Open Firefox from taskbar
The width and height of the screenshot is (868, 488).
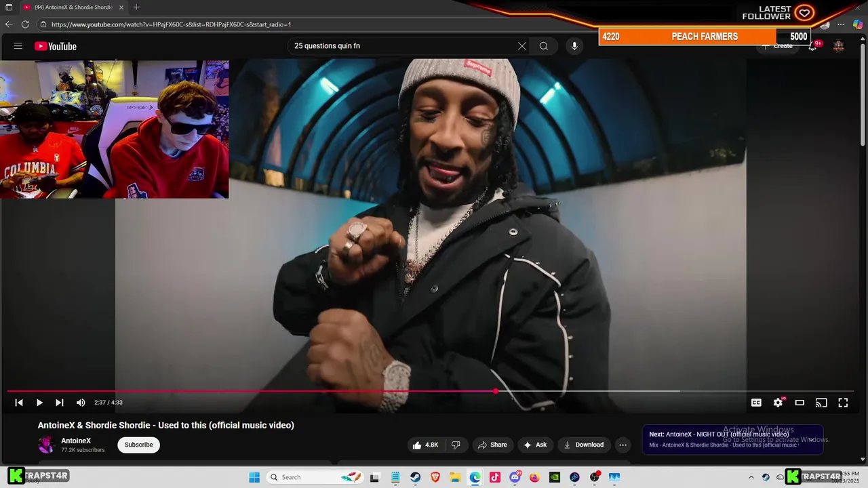[x=535, y=477]
